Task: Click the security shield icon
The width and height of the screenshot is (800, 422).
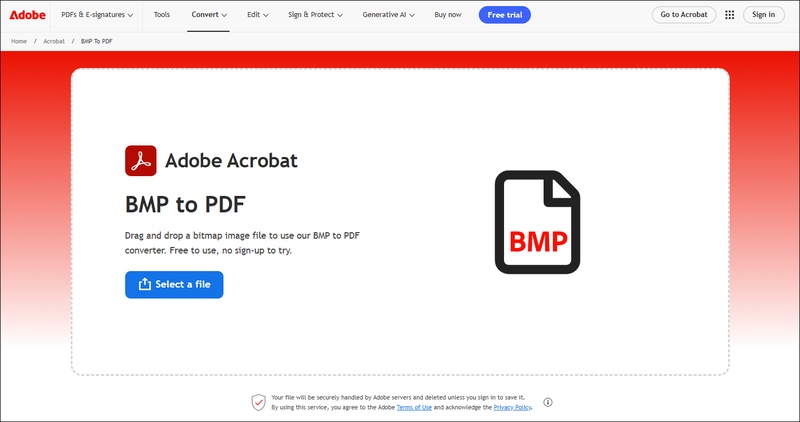Action: click(259, 402)
